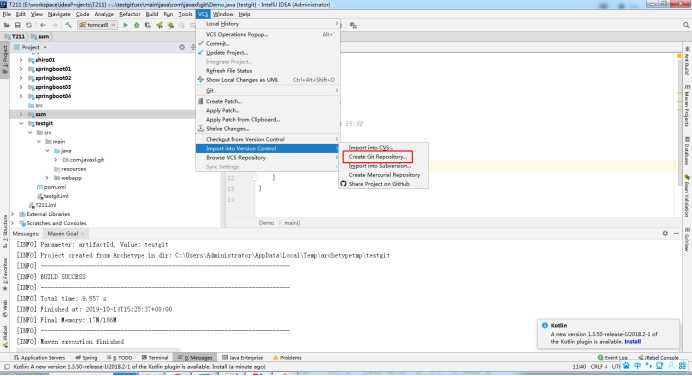Screen dimensions: 692x376
Task: Collapse the main folder under testgit
Action: tap(39, 142)
